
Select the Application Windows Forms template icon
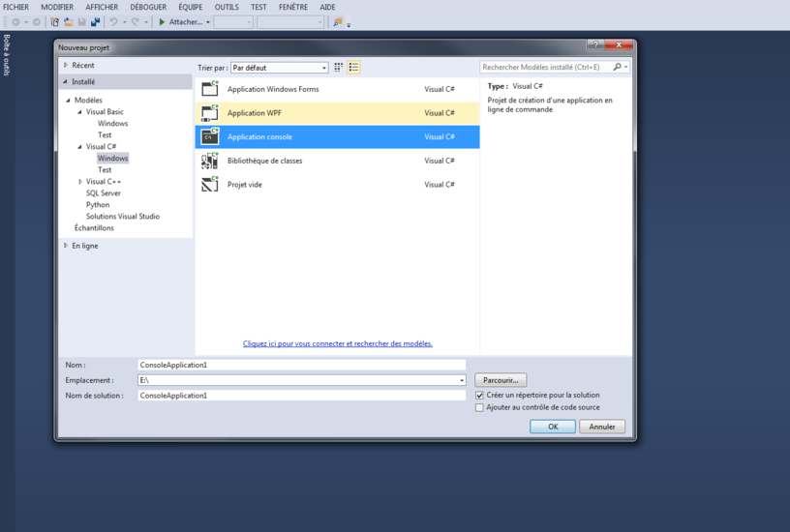[210, 89]
